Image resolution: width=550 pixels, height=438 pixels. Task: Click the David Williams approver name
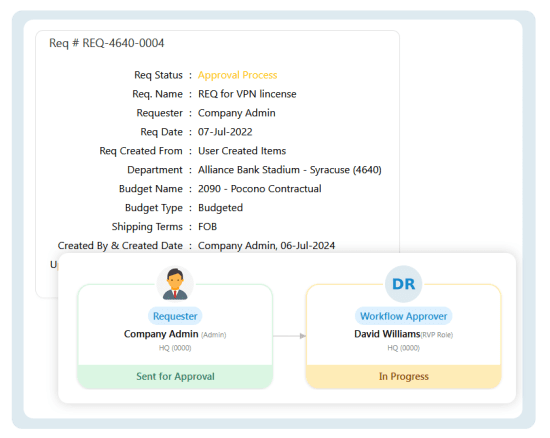point(387,334)
